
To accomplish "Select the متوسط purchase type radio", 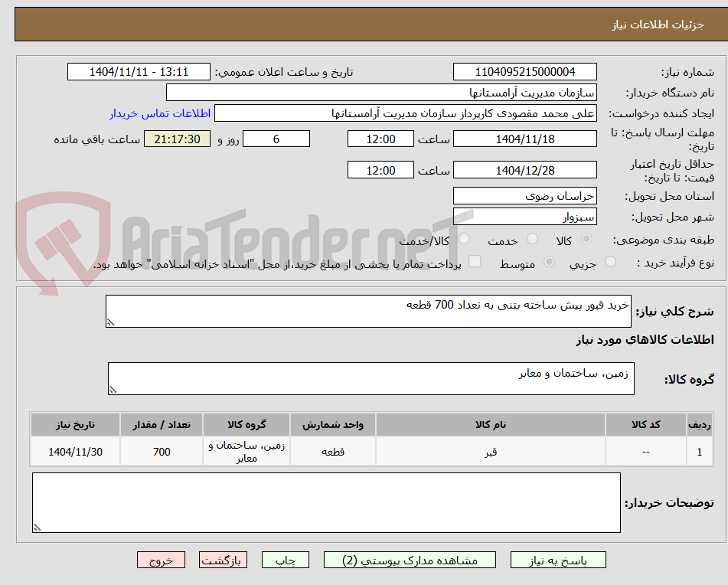I will [x=549, y=262].
